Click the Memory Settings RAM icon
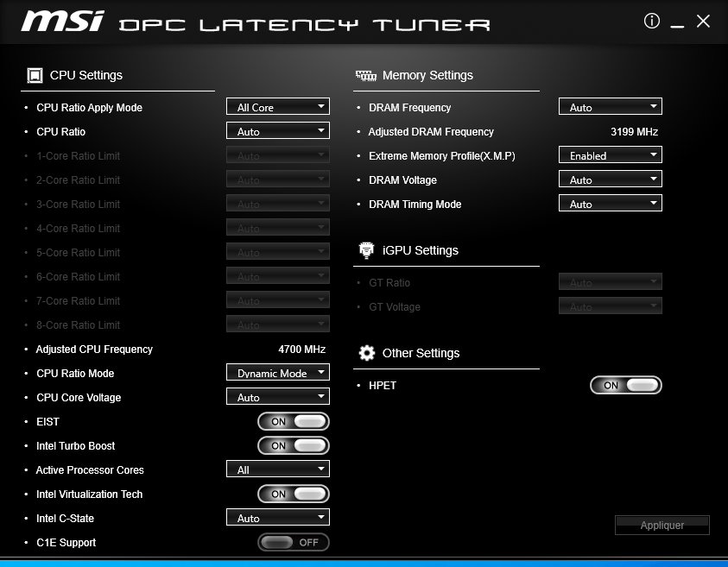Viewport: 728px width, 567px height. (366, 76)
